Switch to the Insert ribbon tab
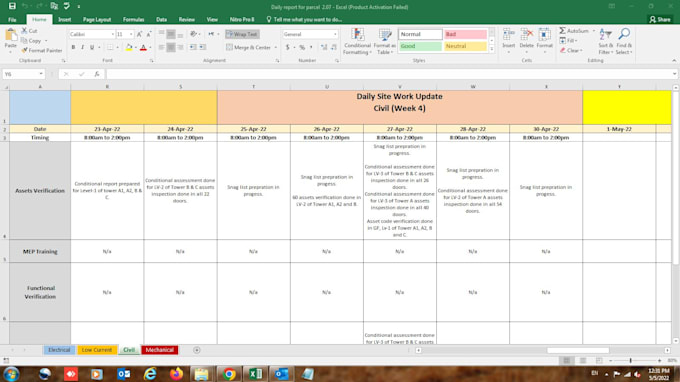Image resolution: width=680 pixels, height=382 pixels. [65, 20]
